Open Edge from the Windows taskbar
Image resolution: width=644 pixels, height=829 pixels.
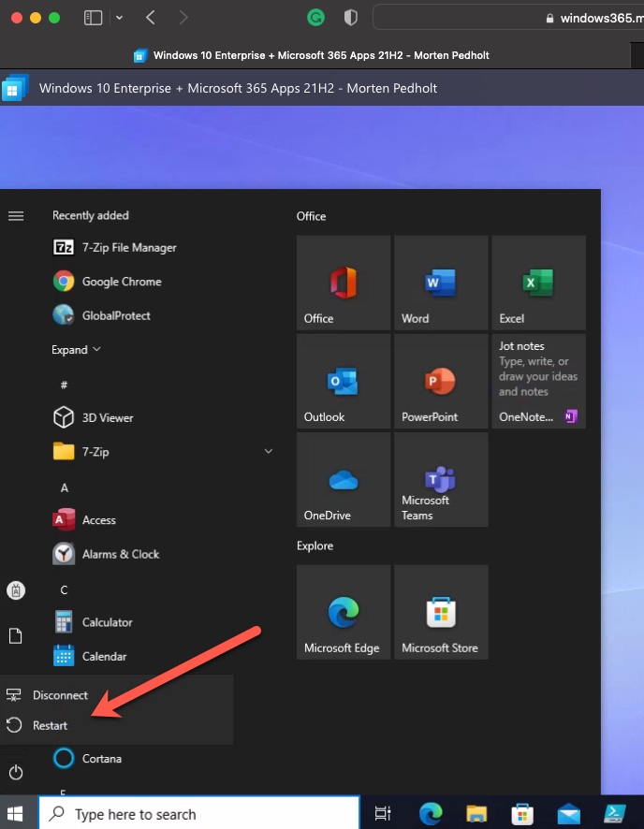(431, 814)
